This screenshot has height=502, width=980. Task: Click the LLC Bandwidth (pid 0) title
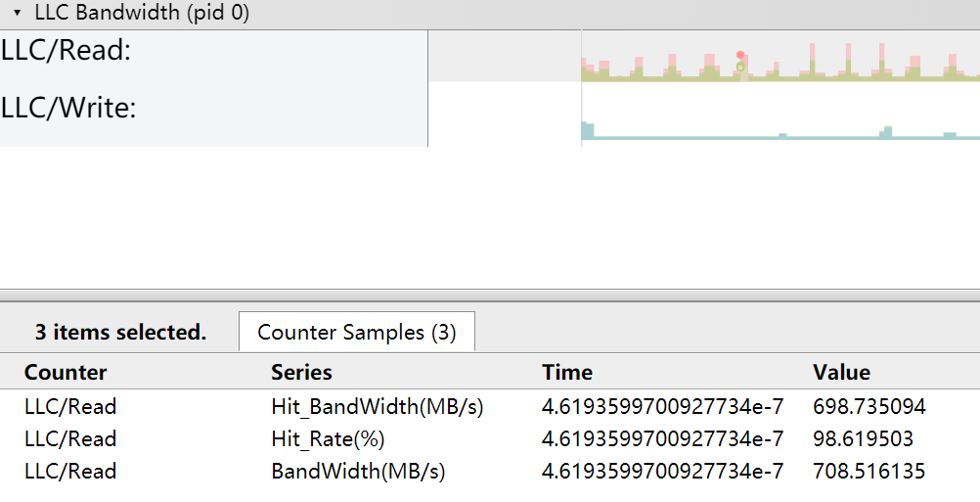[x=142, y=14]
